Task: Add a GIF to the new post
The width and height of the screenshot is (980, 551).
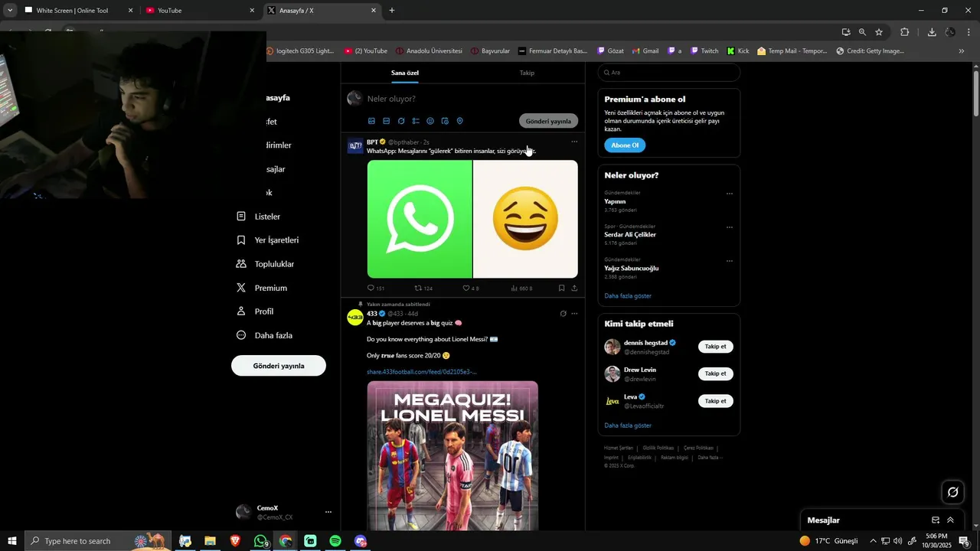Action: click(386, 121)
